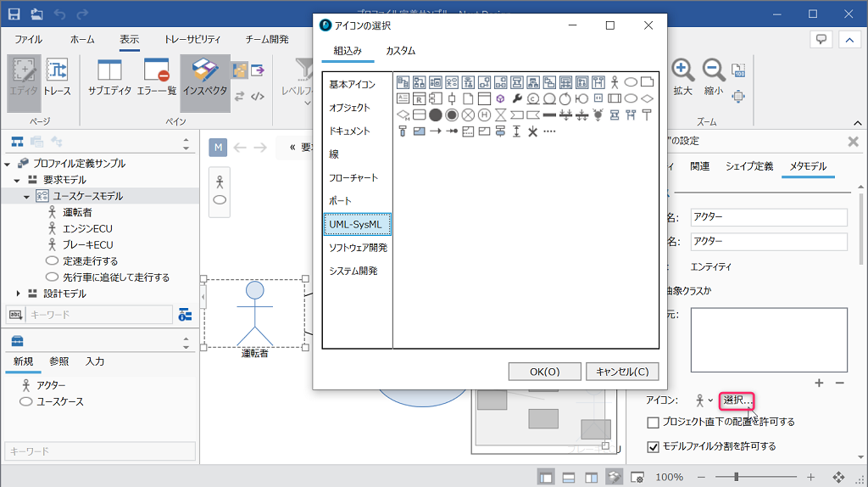The width and height of the screenshot is (868, 487).
Task: Click the status bar zoom-in plus
Action: coord(810,477)
